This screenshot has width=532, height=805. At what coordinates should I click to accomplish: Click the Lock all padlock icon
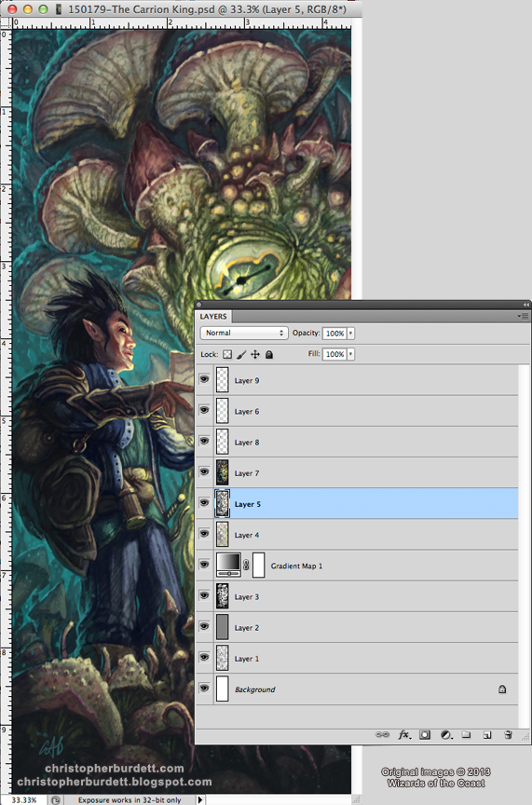[x=269, y=354]
